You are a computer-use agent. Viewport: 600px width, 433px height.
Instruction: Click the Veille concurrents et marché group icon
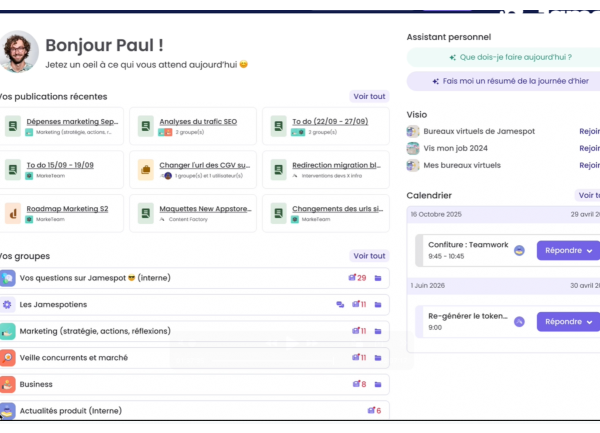pyautogui.click(x=8, y=357)
